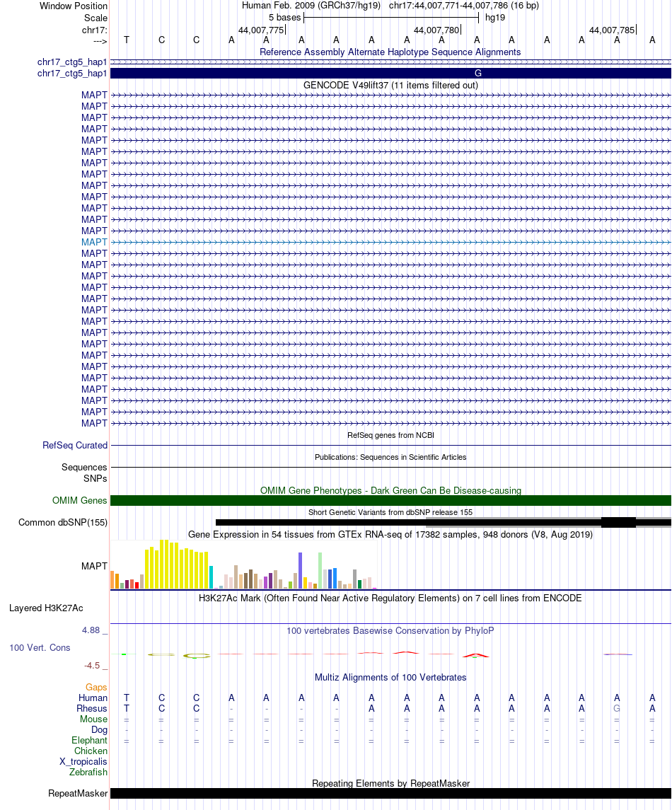Click position label 44,007,780
672x810 pixels.
(436, 30)
